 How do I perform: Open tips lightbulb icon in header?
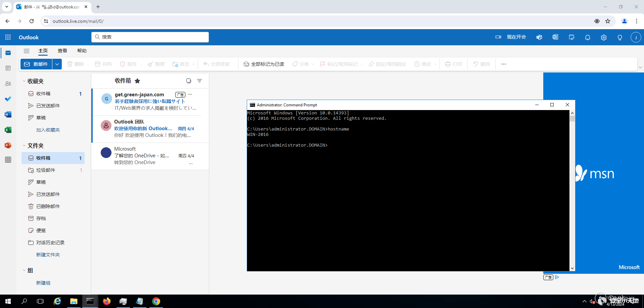click(620, 37)
